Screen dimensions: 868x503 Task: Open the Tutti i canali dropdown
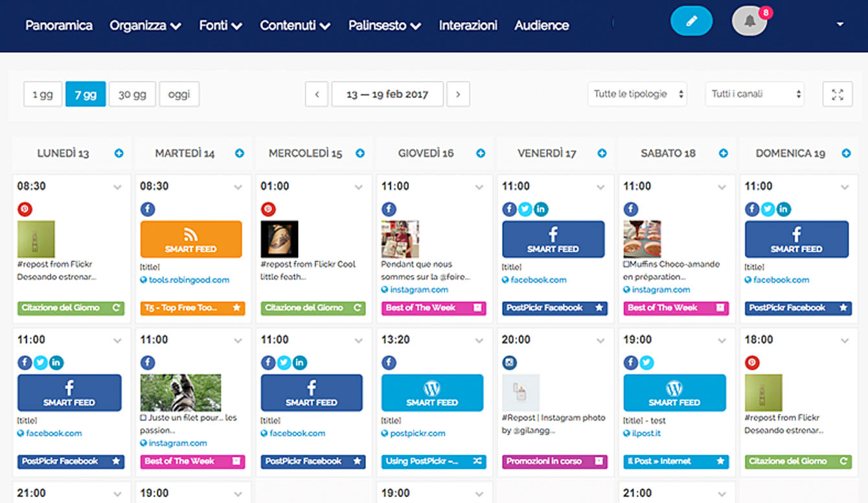(x=755, y=95)
